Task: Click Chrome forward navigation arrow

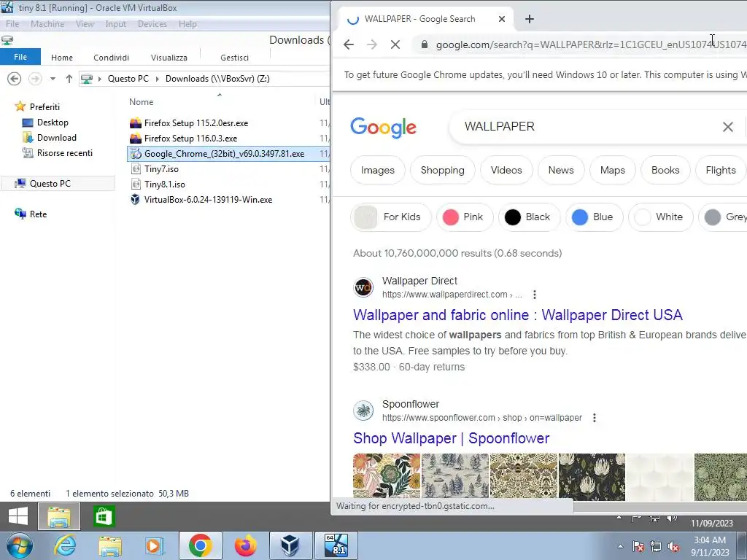Action: click(372, 44)
